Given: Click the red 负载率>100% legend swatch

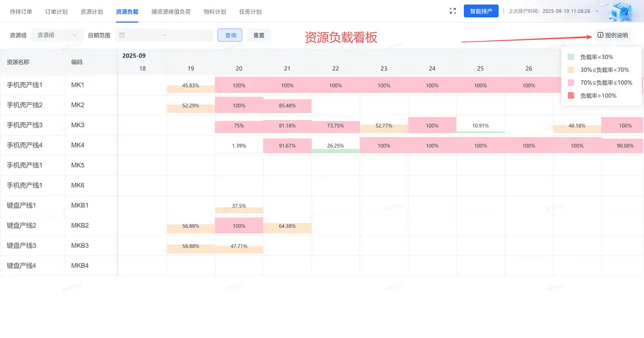Looking at the screenshot, I should 571,95.
